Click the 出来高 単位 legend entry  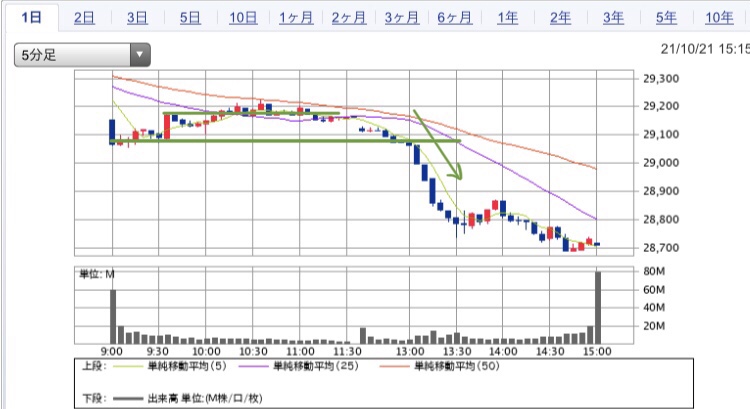(188, 398)
